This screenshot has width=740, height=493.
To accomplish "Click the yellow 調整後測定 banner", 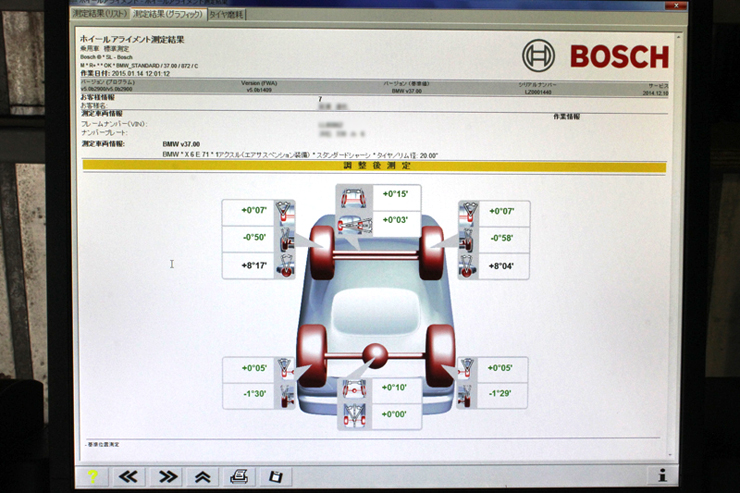I will 374,166.
